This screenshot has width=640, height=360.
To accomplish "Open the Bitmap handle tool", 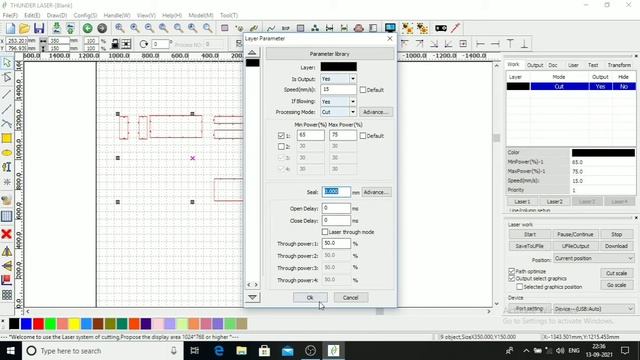I will coord(7,200).
